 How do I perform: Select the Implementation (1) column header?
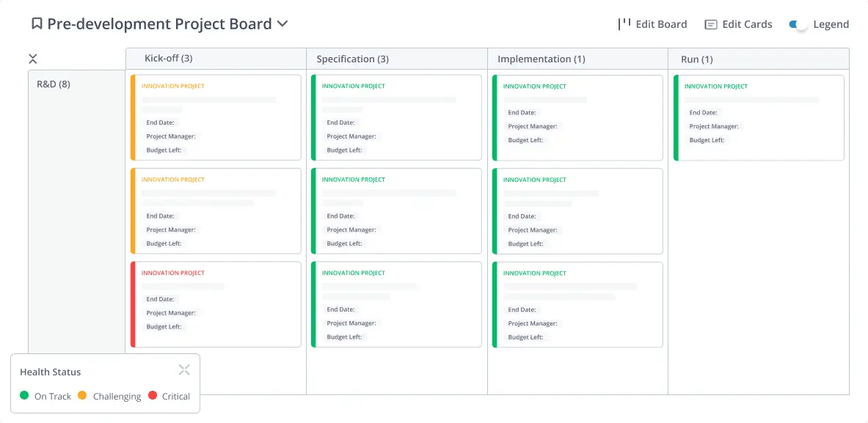click(x=541, y=59)
